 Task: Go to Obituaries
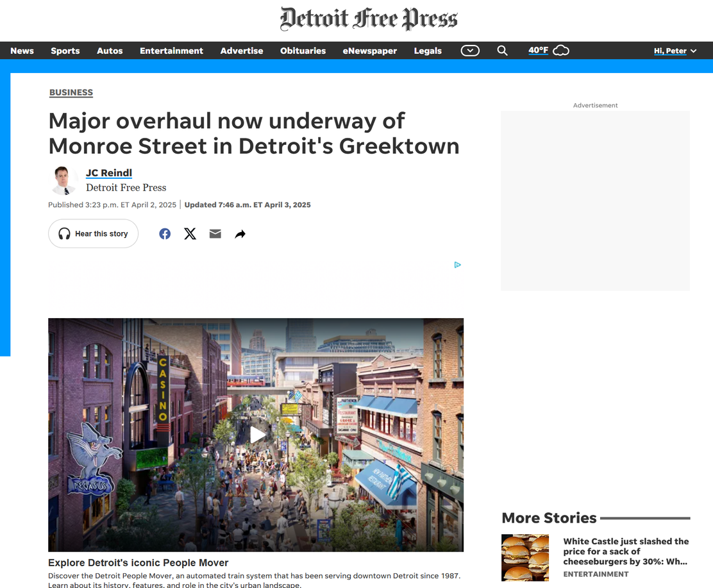[x=303, y=51]
